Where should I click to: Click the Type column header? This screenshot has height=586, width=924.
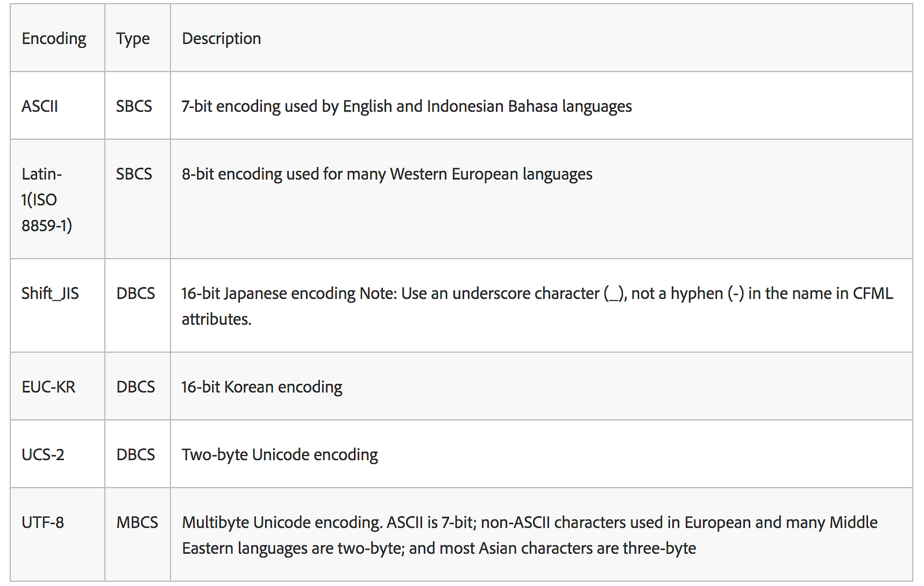tap(133, 39)
